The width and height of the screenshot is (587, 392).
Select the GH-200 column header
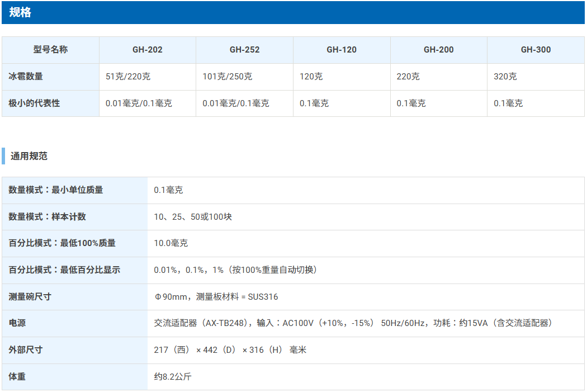[439, 49]
